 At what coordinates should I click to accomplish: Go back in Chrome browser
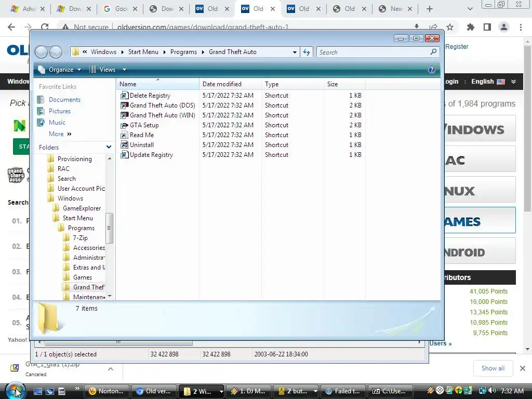pyautogui.click(x=11, y=27)
